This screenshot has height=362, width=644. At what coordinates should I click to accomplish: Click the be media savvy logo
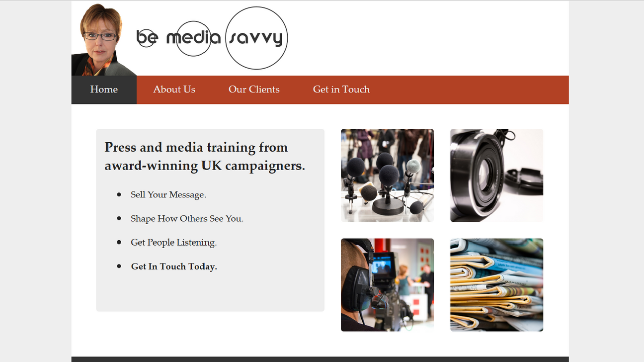pyautogui.click(x=212, y=38)
